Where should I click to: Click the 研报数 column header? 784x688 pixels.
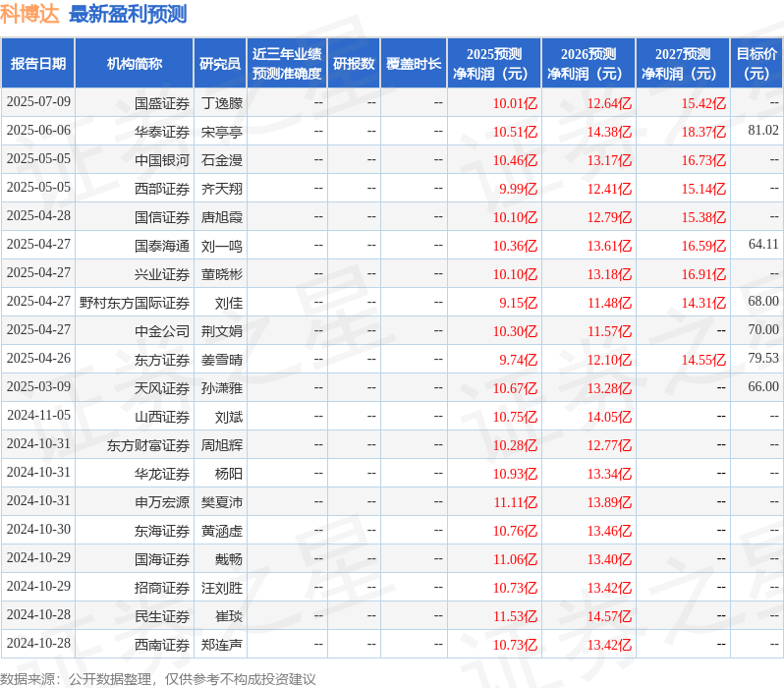(x=354, y=64)
